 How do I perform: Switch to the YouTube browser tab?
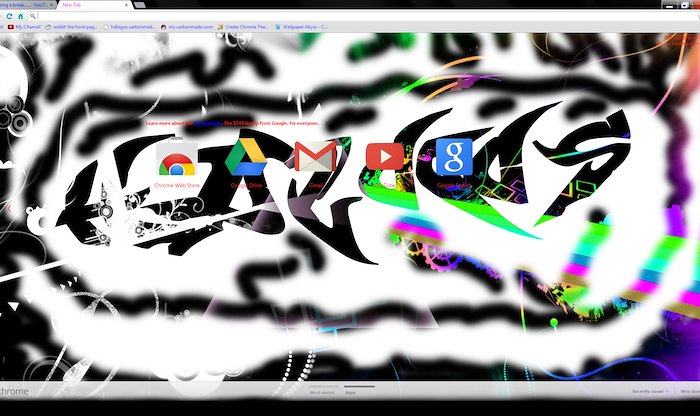[x=26, y=5]
